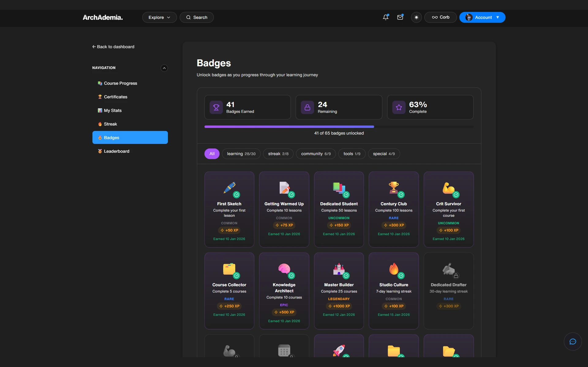The height and width of the screenshot is (367, 588).
Task: Open the chat bubble in bottom corner
Action: [x=572, y=342]
